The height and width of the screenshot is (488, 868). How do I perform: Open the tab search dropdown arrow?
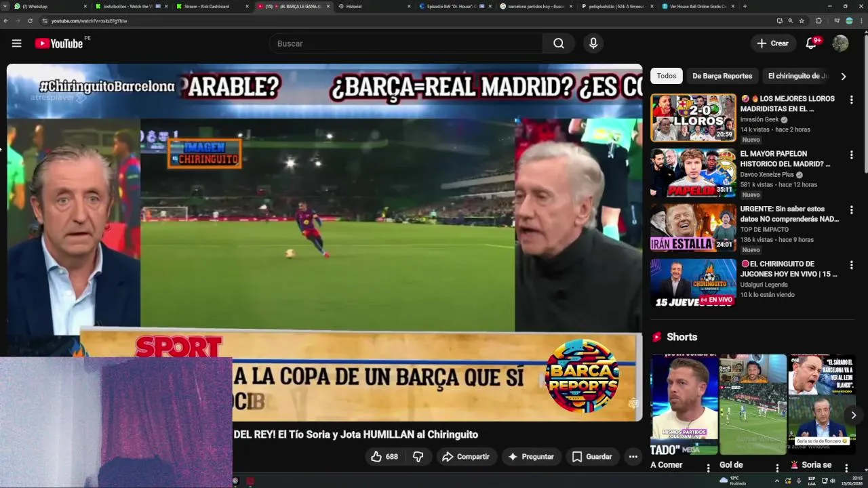pyautogui.click(x=5, y=6)
